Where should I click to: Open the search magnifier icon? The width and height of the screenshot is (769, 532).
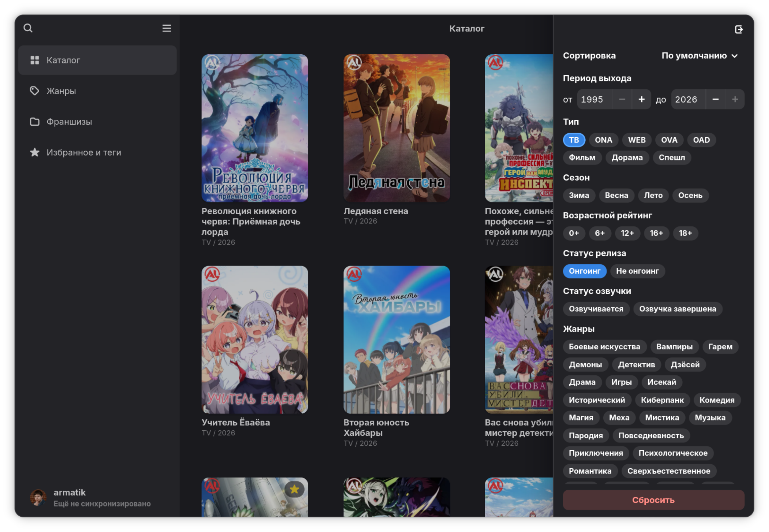pos(28,28)
